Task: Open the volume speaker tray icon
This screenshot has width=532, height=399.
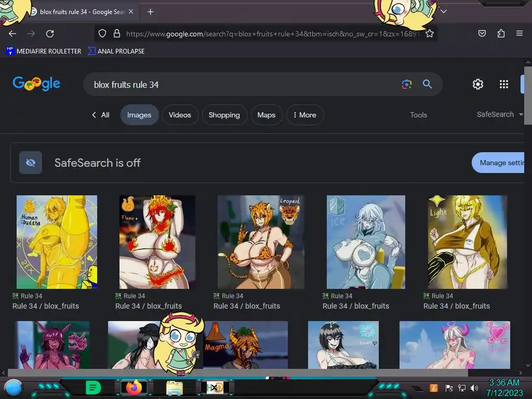Action: [474, 388]
